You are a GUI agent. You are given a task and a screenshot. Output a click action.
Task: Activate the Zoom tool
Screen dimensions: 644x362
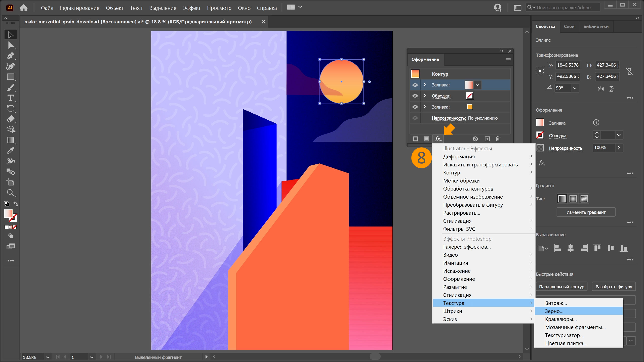click(x=10, y=193)
